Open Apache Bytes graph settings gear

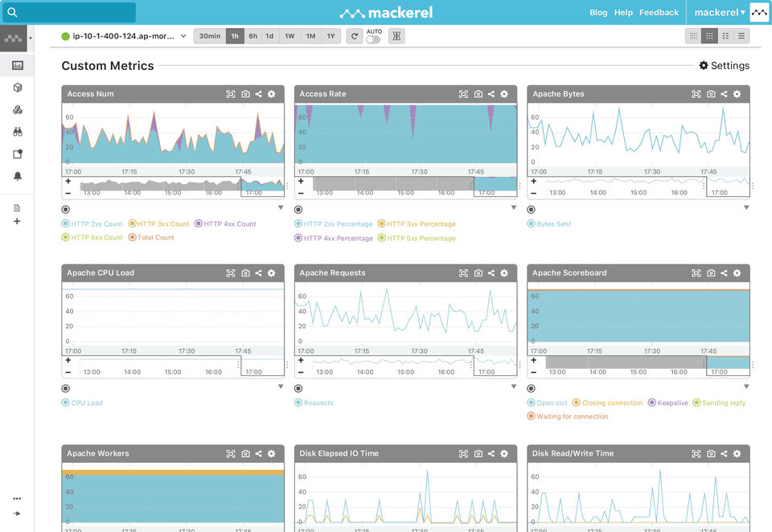(x=737, y=94)
